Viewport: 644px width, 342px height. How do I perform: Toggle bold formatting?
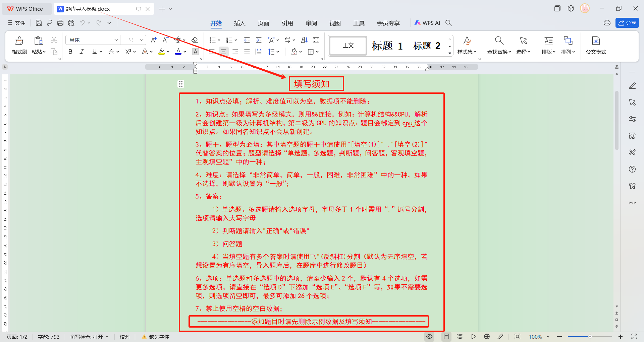point(70,52)
